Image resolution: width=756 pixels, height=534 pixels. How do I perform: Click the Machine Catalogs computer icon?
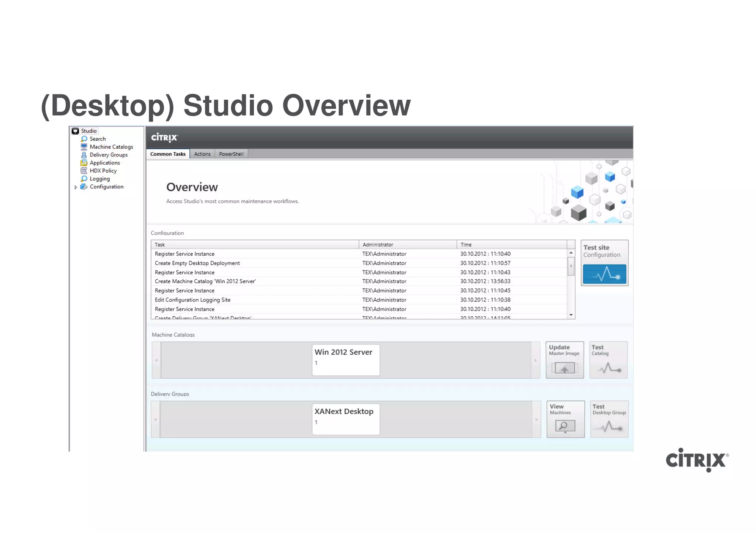click(x=84, y=147)
